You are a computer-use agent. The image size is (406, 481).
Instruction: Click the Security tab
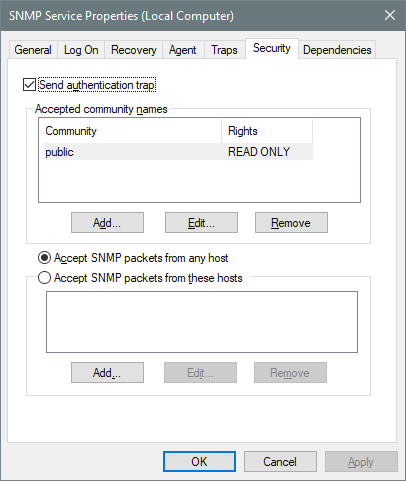(272, 48)
